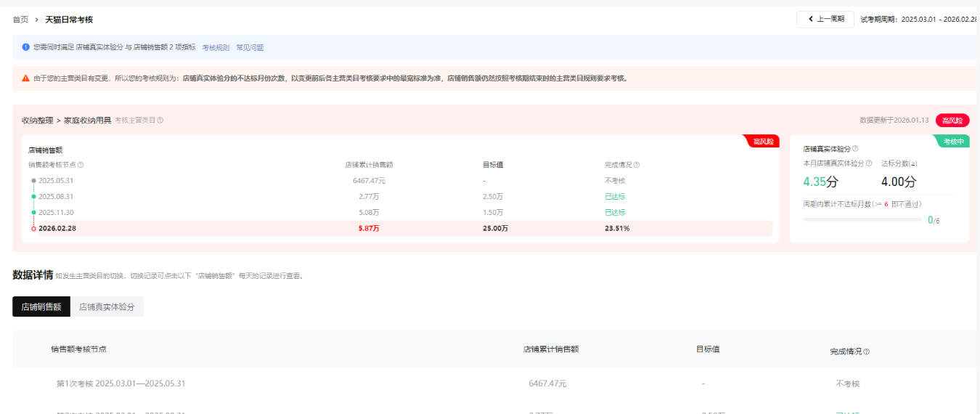
Task: Click the red 高风险 status badge
Action: [952, 121]
